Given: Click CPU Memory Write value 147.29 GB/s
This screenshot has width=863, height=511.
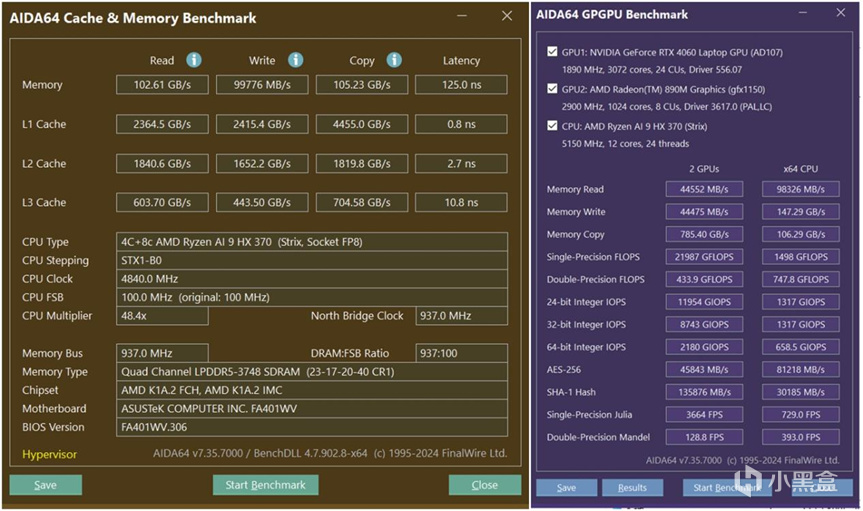Looking at the screenshot, I should (x=801, y=212).
